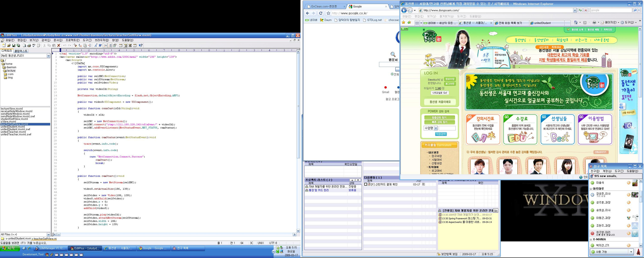Viewport: 644px width, 258px height.
Task: Click the IE Print icon
Action: tap(594, 23)
